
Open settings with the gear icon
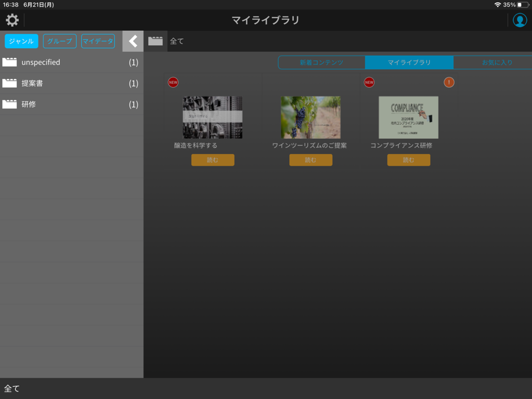point(12,20)
